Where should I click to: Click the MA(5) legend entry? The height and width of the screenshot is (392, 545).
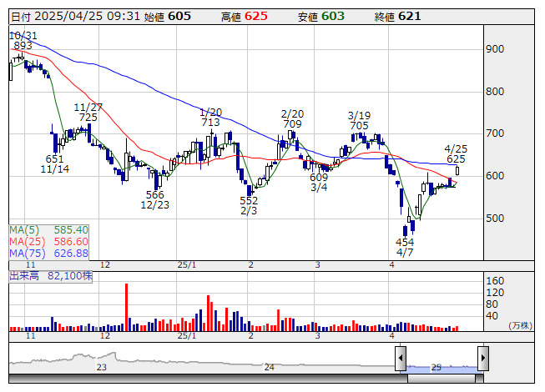point(48,229)
